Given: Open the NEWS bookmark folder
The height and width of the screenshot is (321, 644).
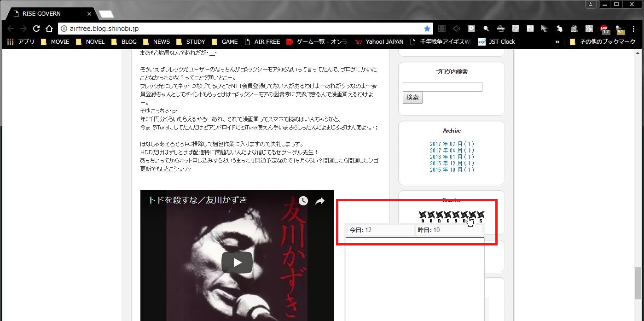Looking at the screenshot, I should click(157, 41).
